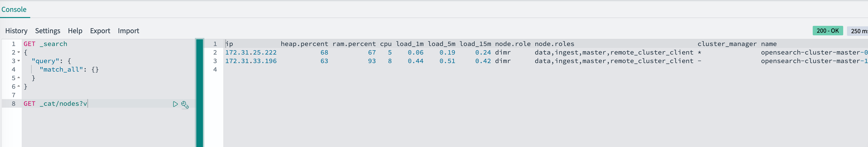Click the teal divider between editor and output
Viewport: 868px width, 147px height.
(x=199, y=93)
